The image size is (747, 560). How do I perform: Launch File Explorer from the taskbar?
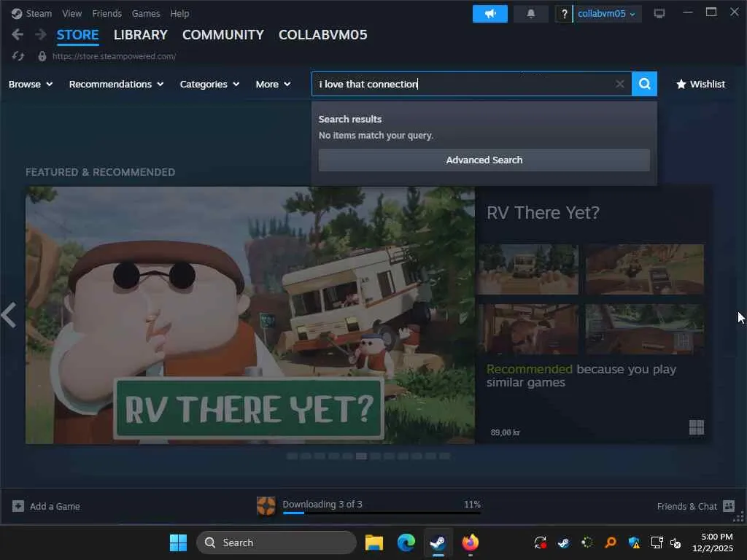[x=374, y=542]
